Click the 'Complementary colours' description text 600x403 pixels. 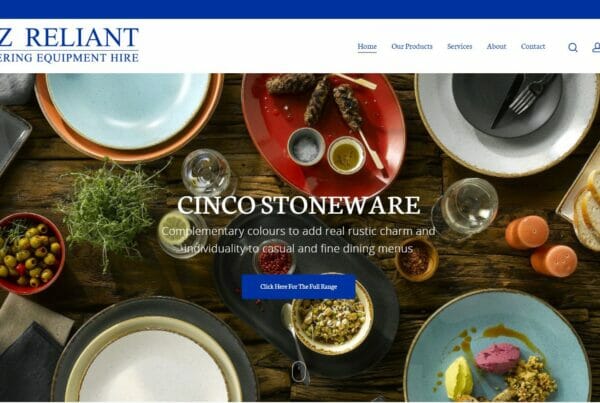click(x=298, y=240)
